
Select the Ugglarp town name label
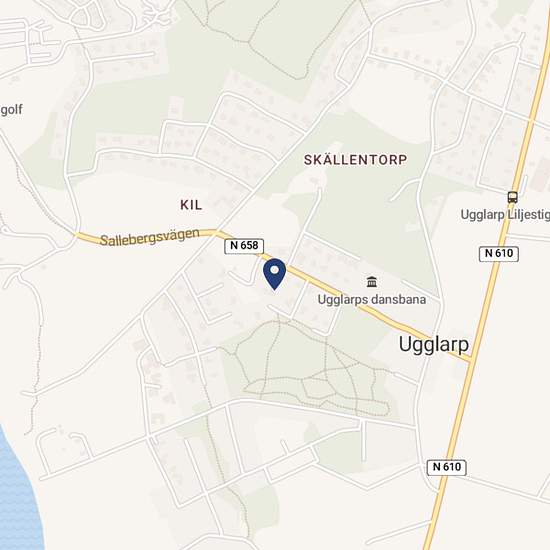(434, 344)
